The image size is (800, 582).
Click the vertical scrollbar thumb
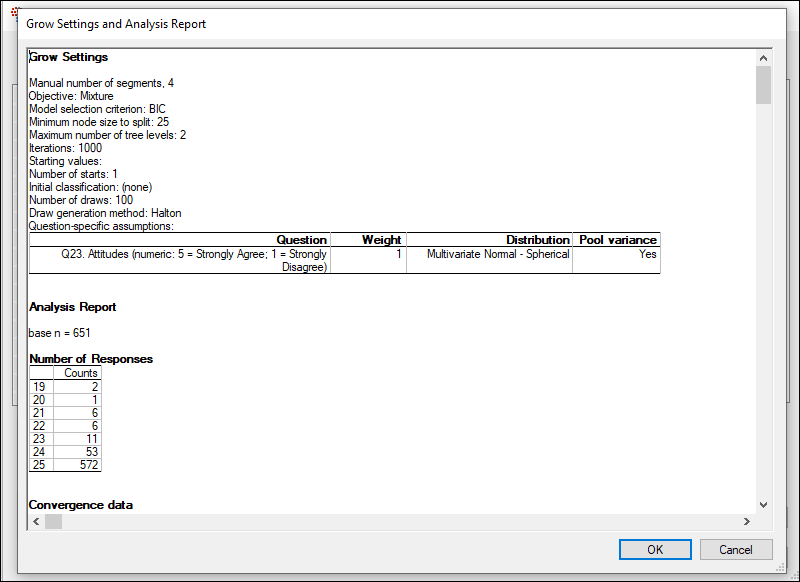[x=764, y=85]
